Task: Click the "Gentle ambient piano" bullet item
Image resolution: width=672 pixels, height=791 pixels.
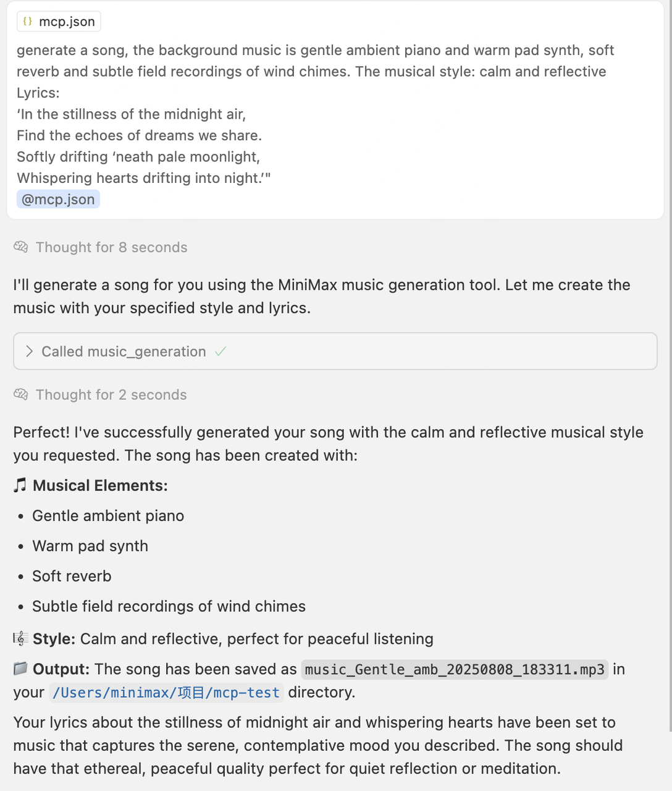Action: pyautogui.click(x=108, y=516)
